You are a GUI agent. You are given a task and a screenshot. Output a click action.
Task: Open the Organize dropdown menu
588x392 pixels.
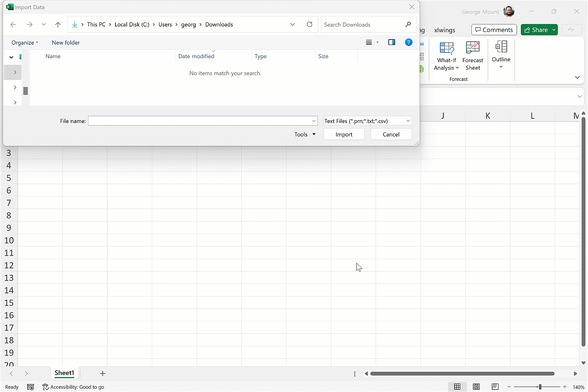25,42
